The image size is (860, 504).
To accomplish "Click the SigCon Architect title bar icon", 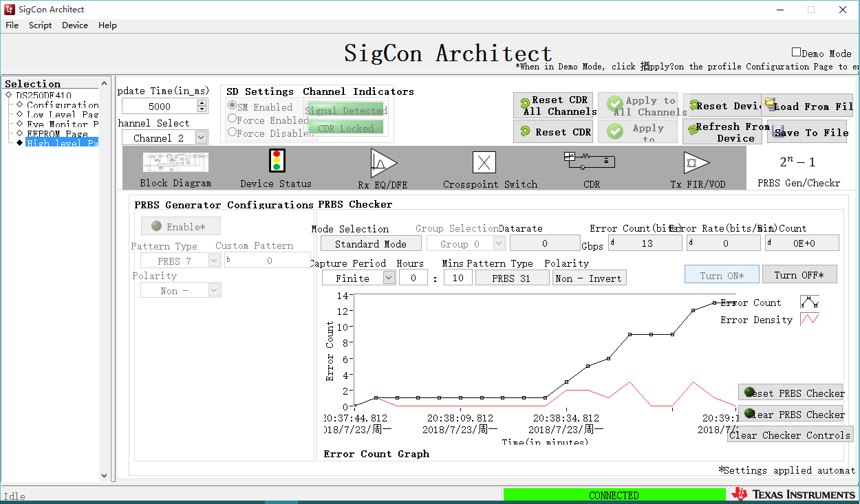I will pos(10,10).
